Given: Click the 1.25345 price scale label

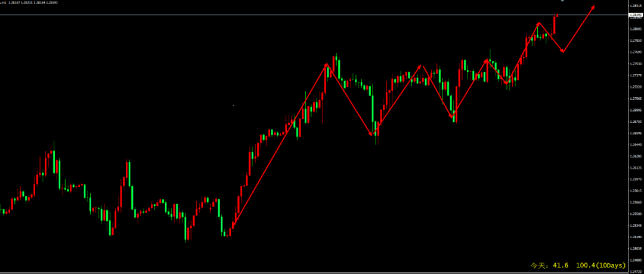Looking at the screenshot, I should (x=635, y=225).
